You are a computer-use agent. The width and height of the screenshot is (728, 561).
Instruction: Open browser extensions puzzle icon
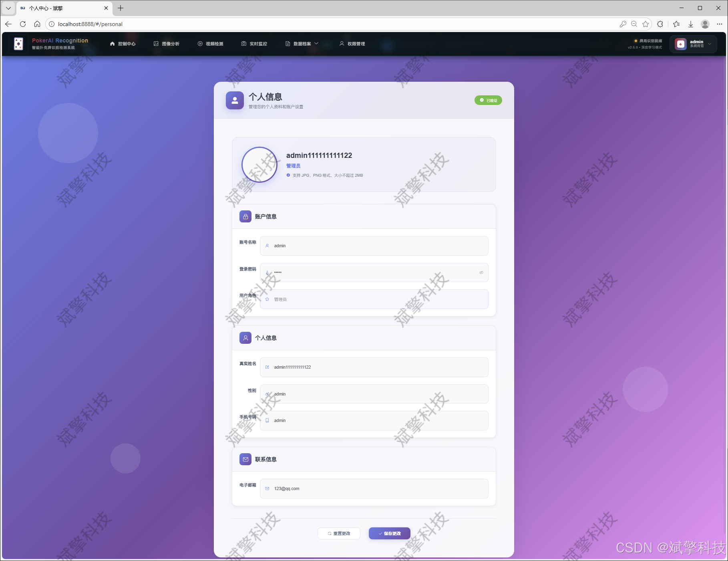tap(660, 24)
